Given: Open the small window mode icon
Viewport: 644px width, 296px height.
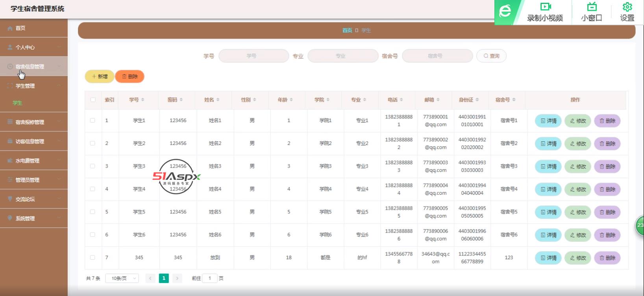Looking at the screenshot, I should [x=591, y=7].
